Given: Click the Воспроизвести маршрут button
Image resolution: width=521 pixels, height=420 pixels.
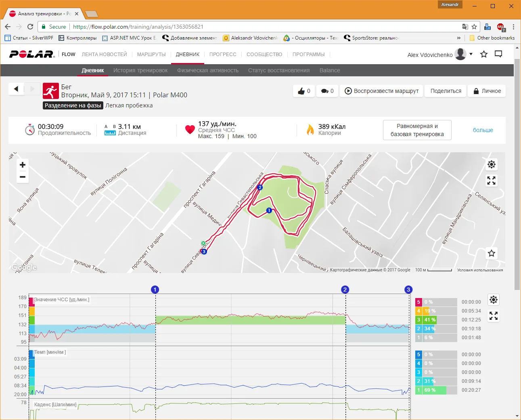Looking at the screenshot, I should (x=382, y=91).
